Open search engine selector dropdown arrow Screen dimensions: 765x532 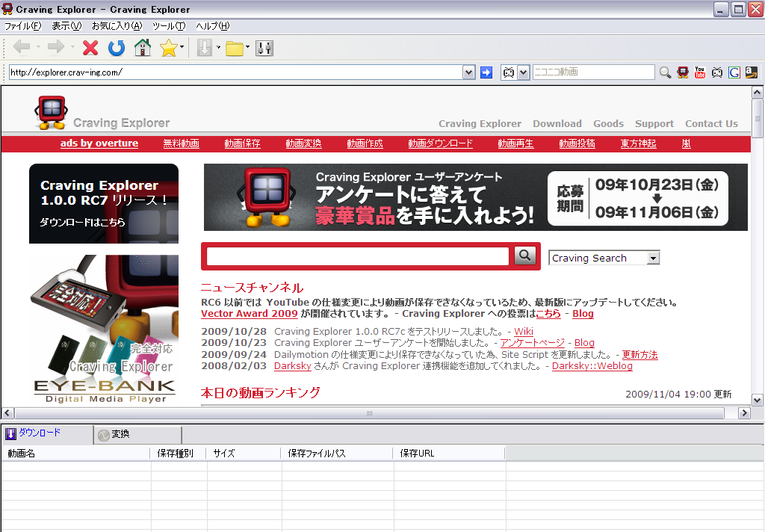point(523,72)
